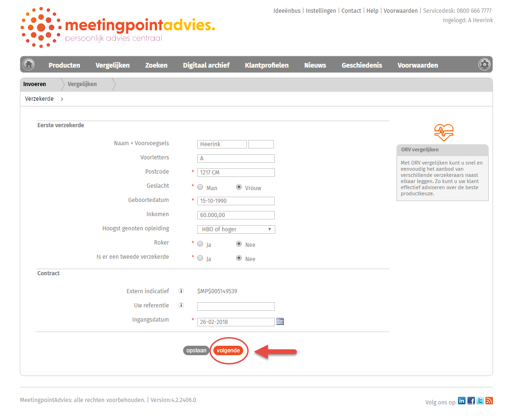Select Man for Geslacht
This screenshot has height=420, width=510.
click(201, 187)
